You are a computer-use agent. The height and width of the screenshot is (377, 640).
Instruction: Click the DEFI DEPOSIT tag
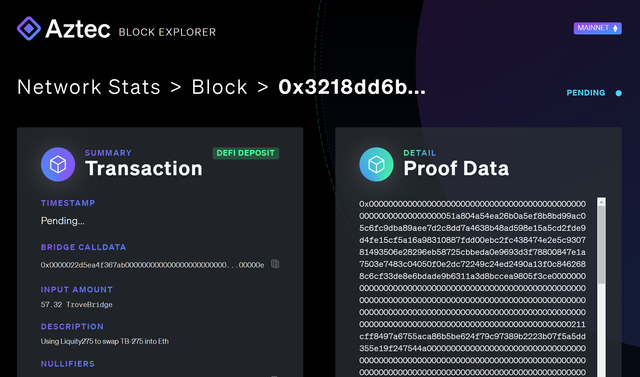[x=246, y=153]
